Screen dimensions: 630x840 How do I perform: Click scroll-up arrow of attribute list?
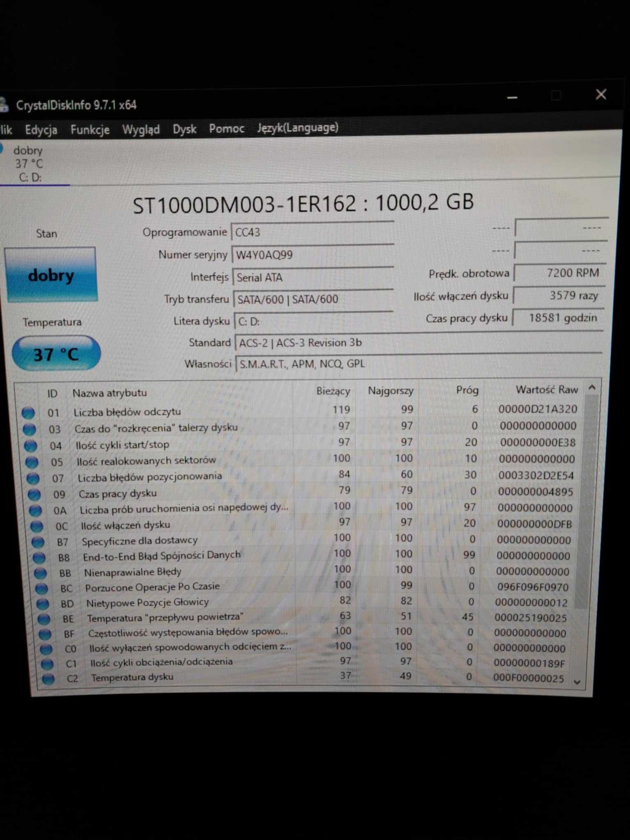pos(592,388)
